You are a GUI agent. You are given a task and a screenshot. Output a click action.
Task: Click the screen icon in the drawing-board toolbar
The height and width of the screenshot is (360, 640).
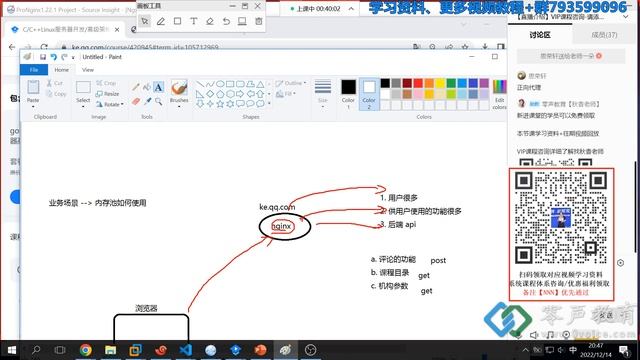tap(242, 21)
